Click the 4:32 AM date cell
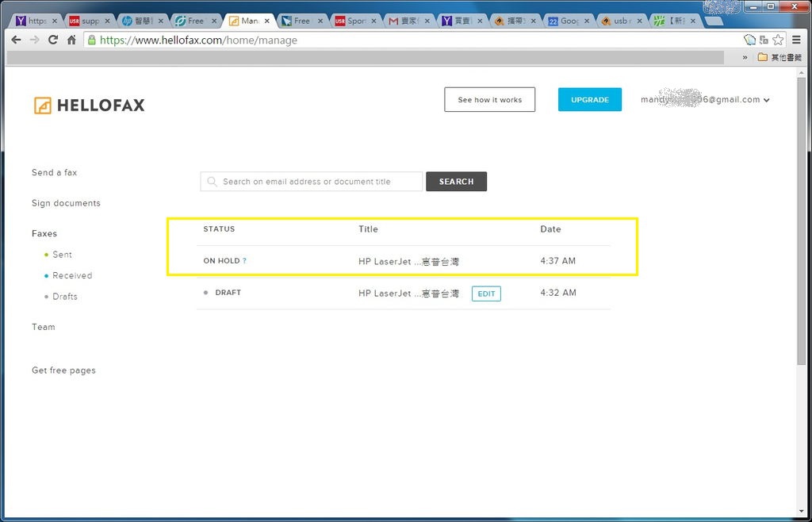The image size is (812, 522). point(557,293)
